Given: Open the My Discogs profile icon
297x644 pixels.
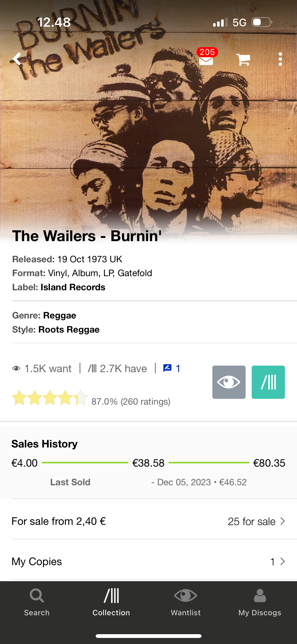Looking at the screenshot, I should 260,595.
